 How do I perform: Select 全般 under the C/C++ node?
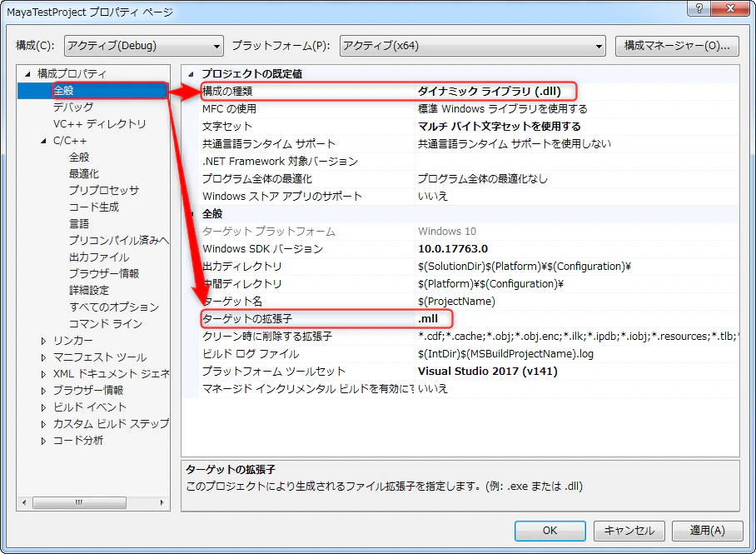(x=79, y=157)
